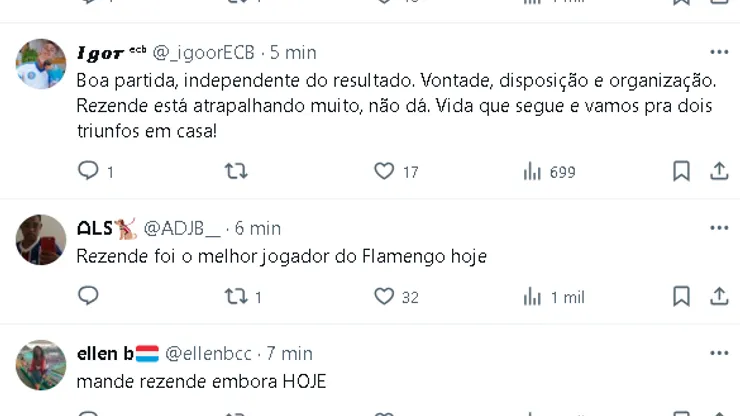Open more options on ALS's tweet

click(719, 228)
